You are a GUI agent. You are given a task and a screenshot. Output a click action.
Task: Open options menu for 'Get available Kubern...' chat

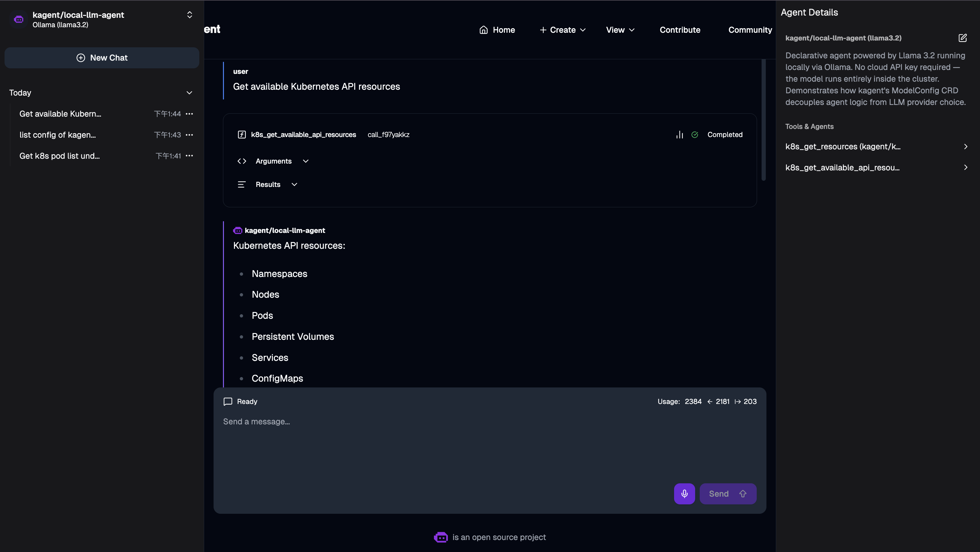(x=190, y=114)
